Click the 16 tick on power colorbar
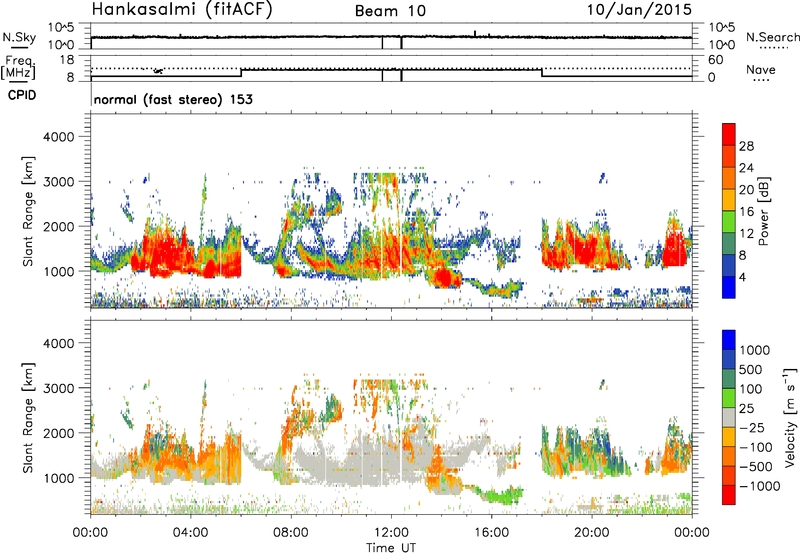The image size is (800, 554). [x=746, y=211]
